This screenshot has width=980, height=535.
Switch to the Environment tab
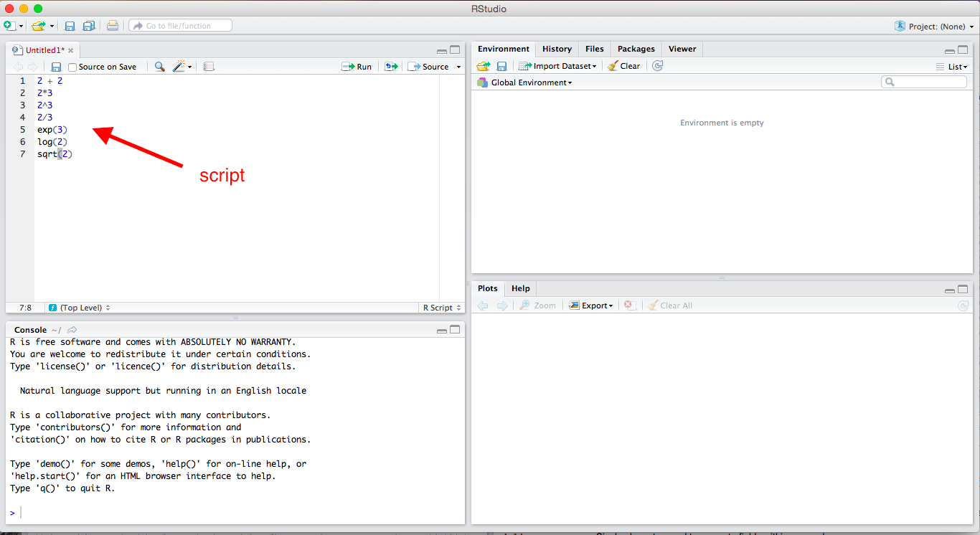[x=504, y=49]
